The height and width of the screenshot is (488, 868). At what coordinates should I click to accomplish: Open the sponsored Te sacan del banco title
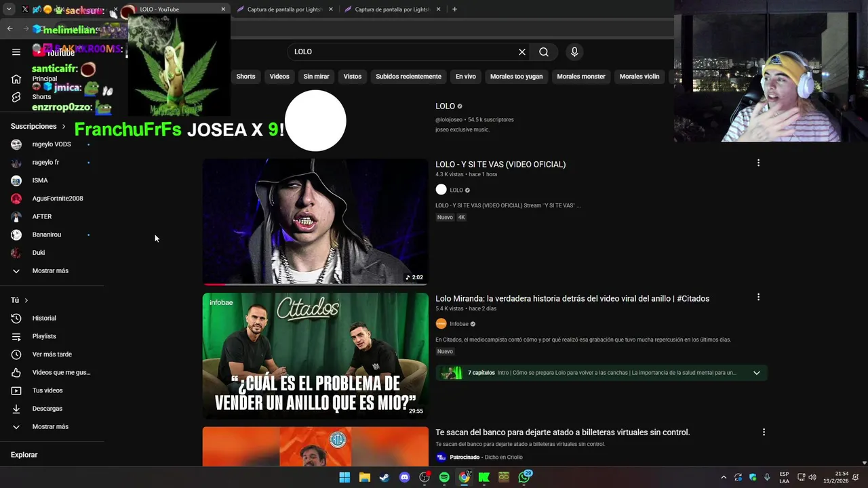pos(563,432)
